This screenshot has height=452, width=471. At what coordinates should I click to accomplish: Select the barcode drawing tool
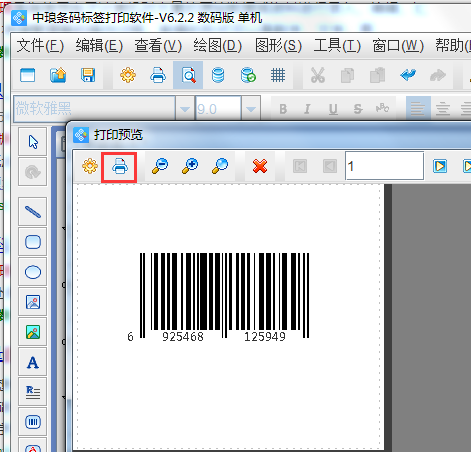pos(33,422)
